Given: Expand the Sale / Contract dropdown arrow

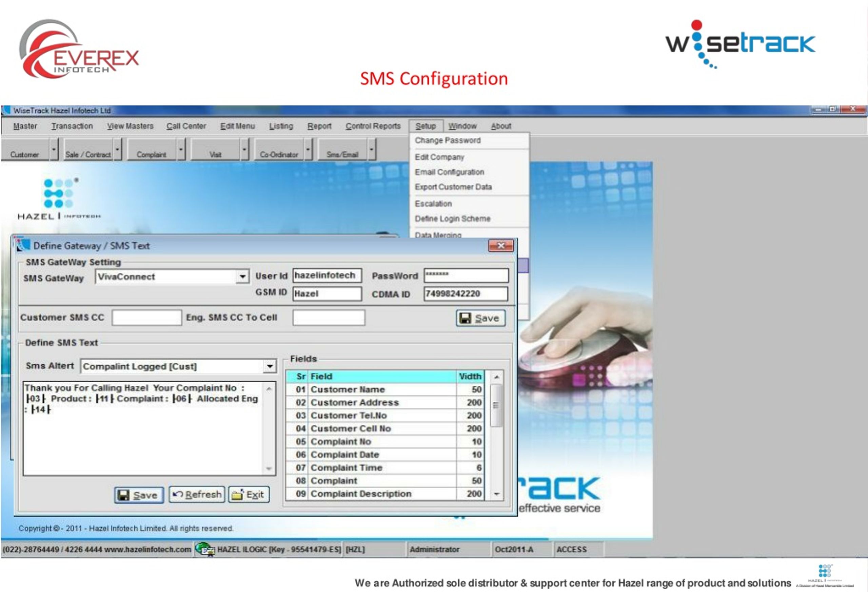Looking at the screenshot, I should point(117,150).
